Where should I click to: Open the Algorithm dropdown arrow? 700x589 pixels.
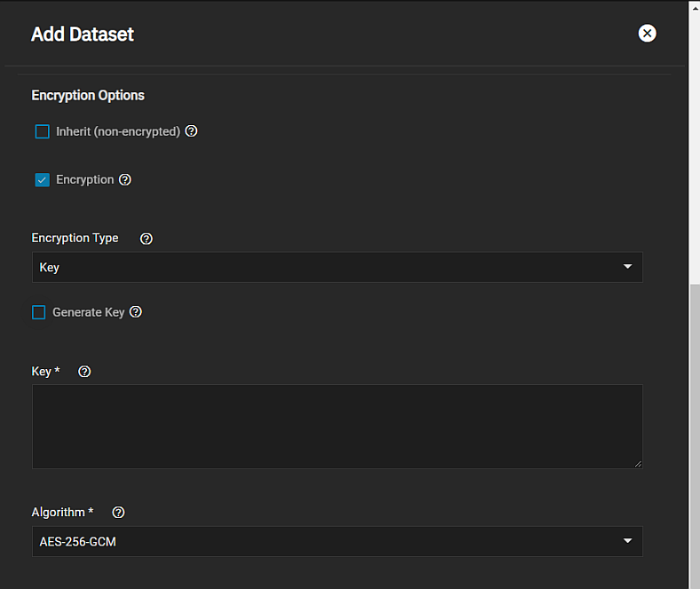(627, 541)
